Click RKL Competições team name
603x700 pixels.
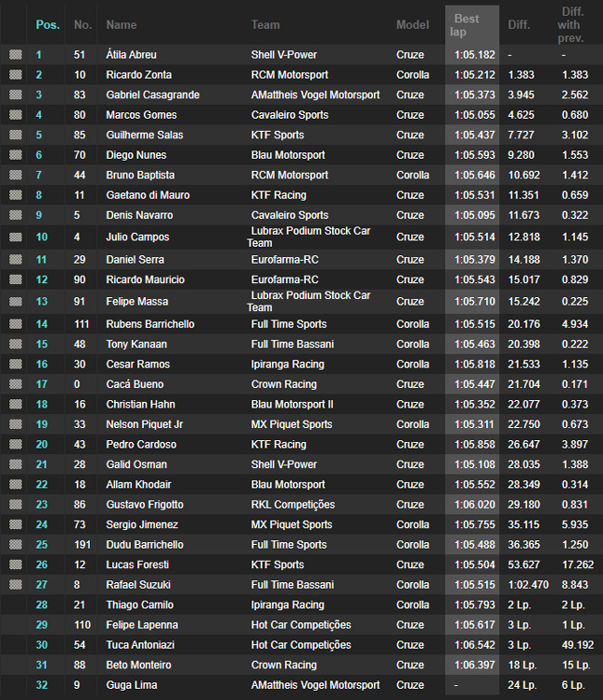click(x=293, y=504)
